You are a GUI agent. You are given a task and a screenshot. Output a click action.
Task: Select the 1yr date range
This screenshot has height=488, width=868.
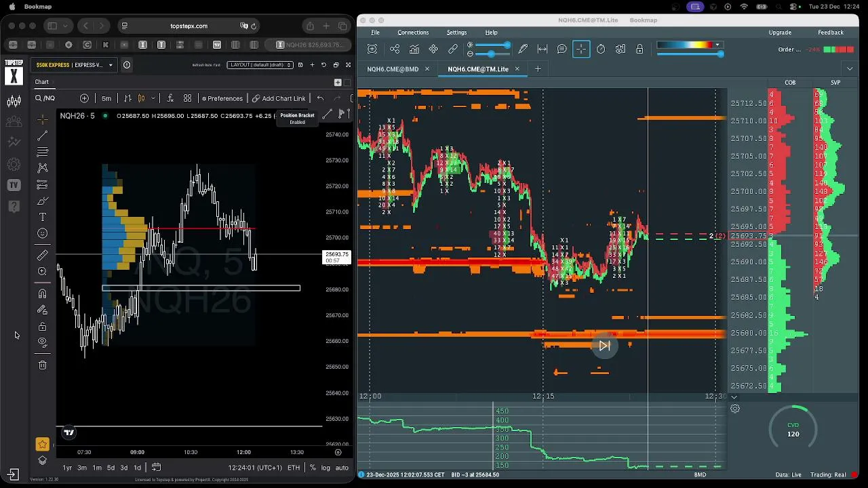67,468
